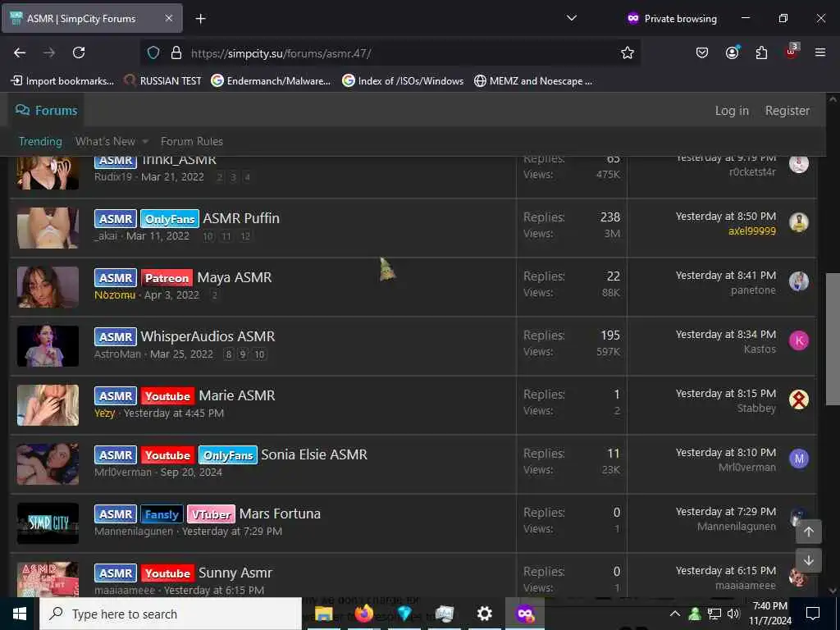This screenshot has height=630, width=840.
Task: Open user Kastos profile link
Action: pyautogui.click(x=760, y=349)
